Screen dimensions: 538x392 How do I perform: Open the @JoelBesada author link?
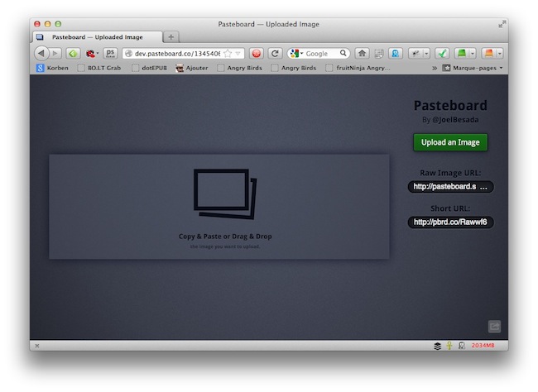click(x=455, y=120)
